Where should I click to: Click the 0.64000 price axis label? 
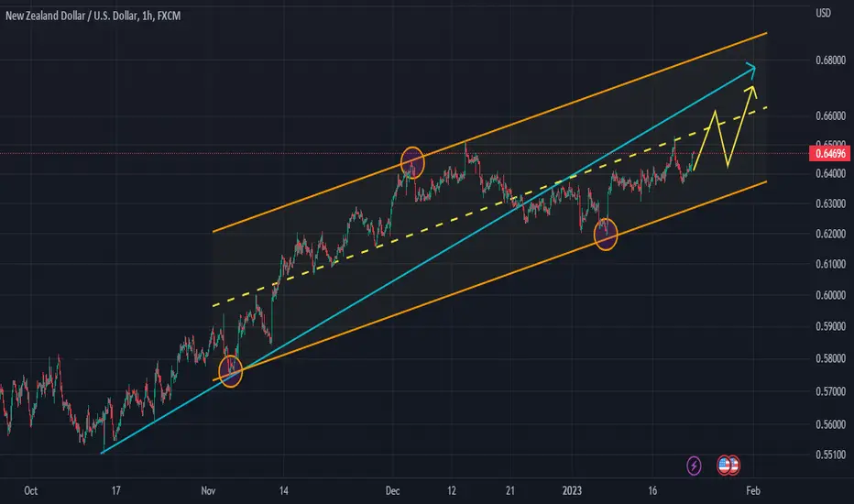tap(830, 173)
